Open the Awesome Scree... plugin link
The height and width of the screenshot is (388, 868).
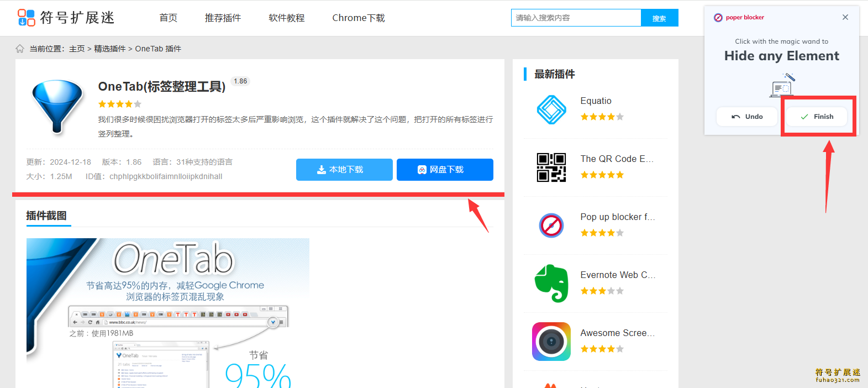click(618, 333)
